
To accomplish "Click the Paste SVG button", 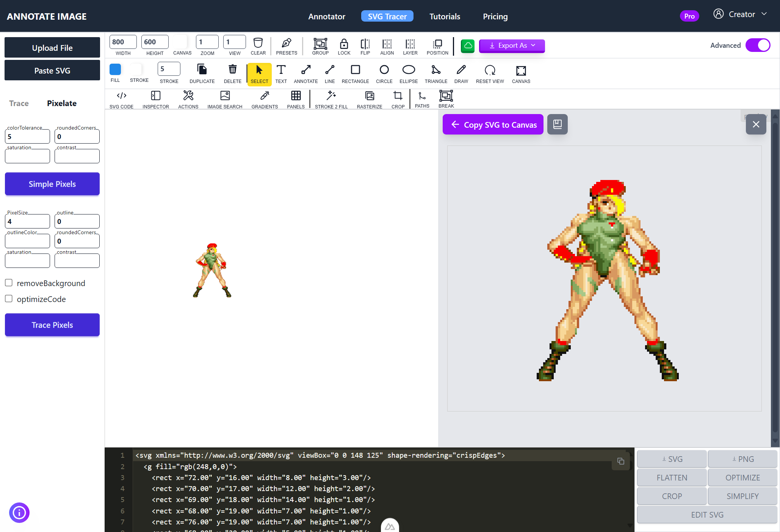I will [52, 70].
